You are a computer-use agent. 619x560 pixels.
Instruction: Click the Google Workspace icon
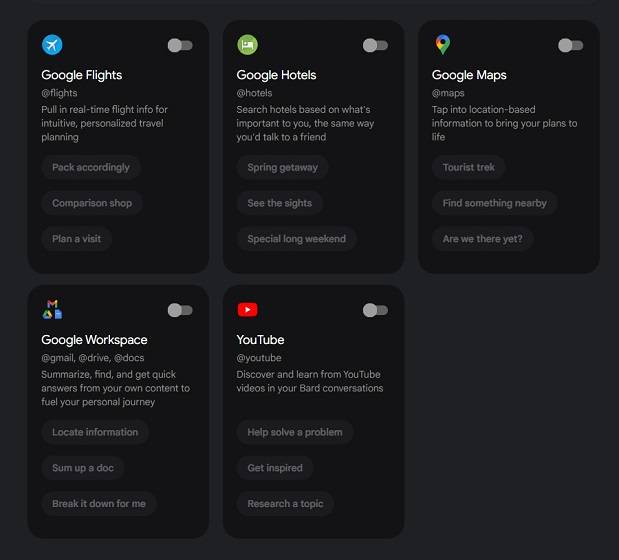(x=52, y=310)
